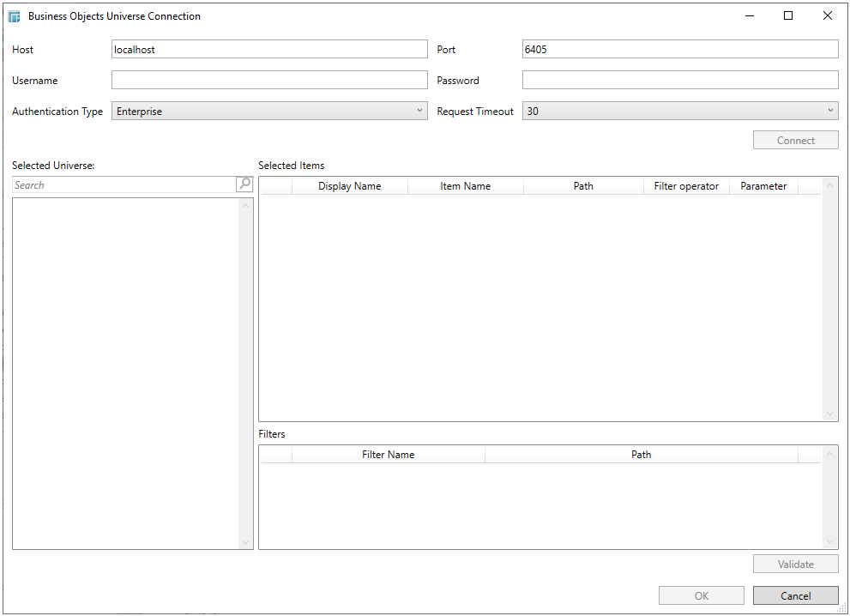Image resolution: width=850 pixels, height=616 pixels.
Task: Click the Filter Name column header
Action: [x=388, y=455]
